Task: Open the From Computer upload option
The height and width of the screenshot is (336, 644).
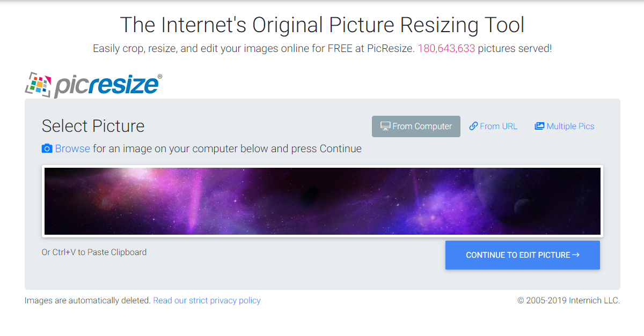Action: pyautogui.click(x=416, y=126)
